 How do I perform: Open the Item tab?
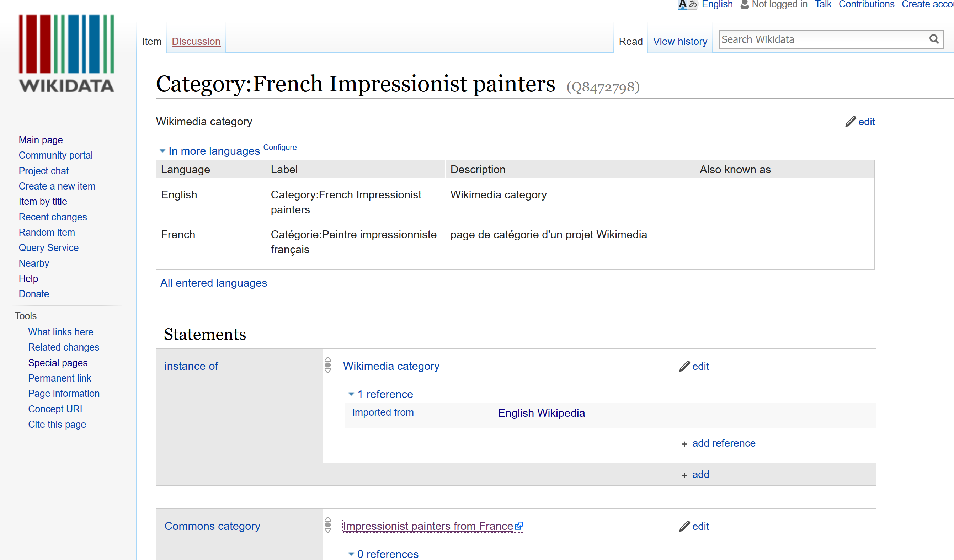tap(151, 41)
